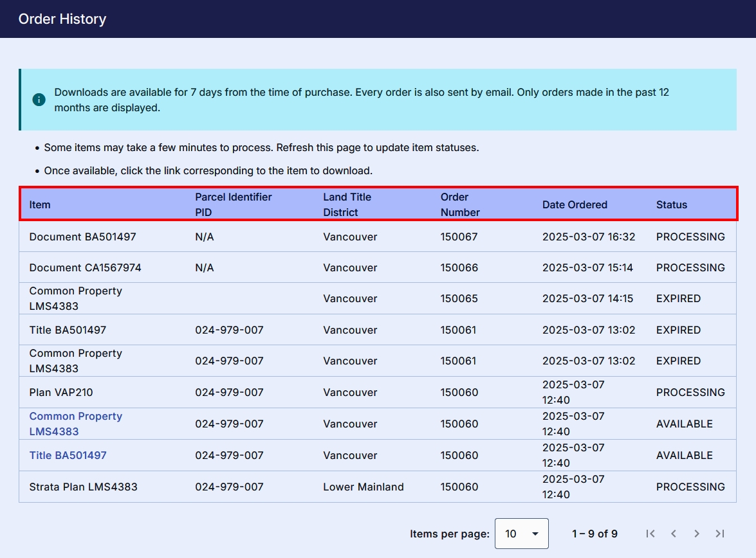Jump to last page pagination icon
This screenshot has height=558, width=756.
tap(720, 534)
